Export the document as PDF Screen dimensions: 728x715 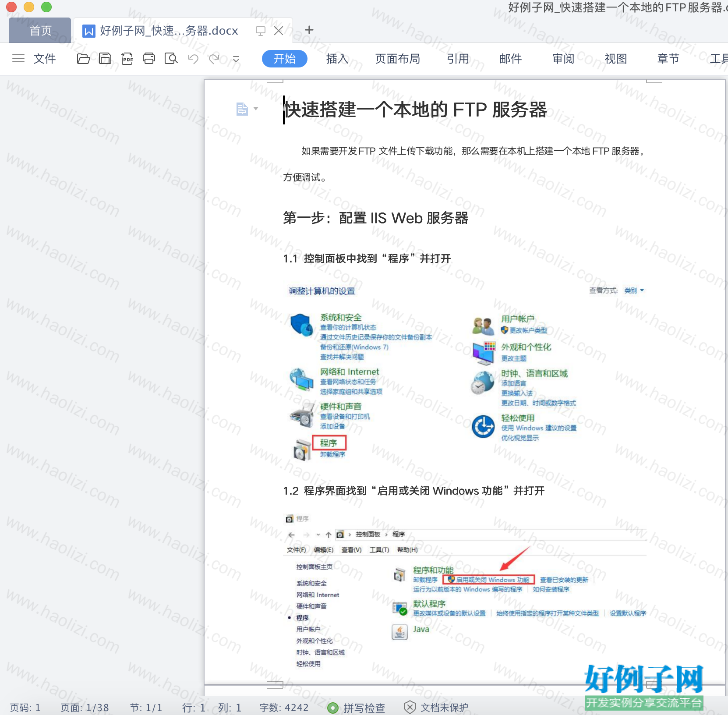click(x=127, y=58)
